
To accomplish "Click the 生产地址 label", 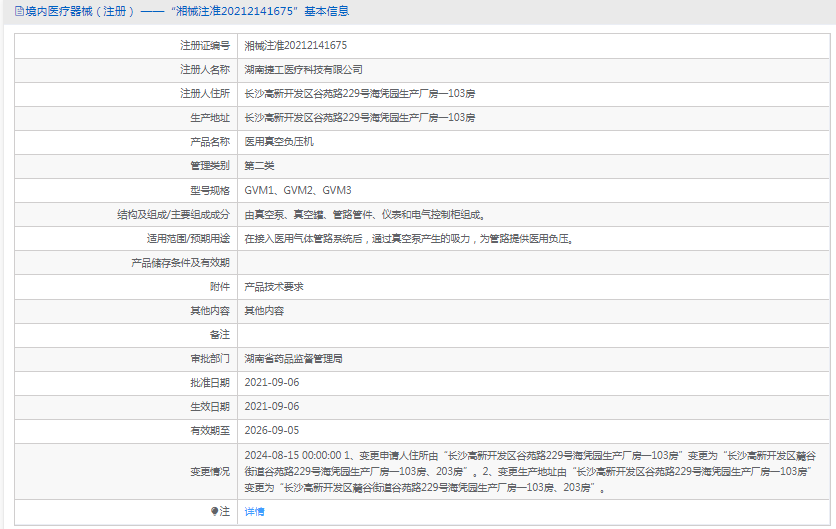I will tap(210, 117).
